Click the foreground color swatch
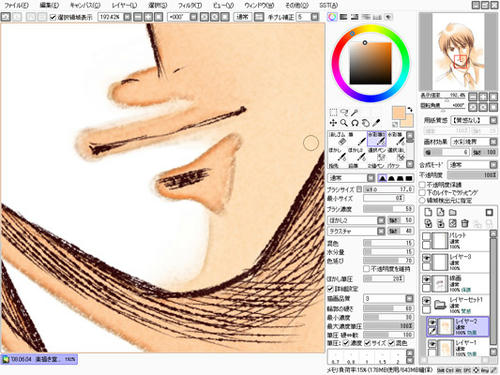500x375 pixels. point(399,113)
